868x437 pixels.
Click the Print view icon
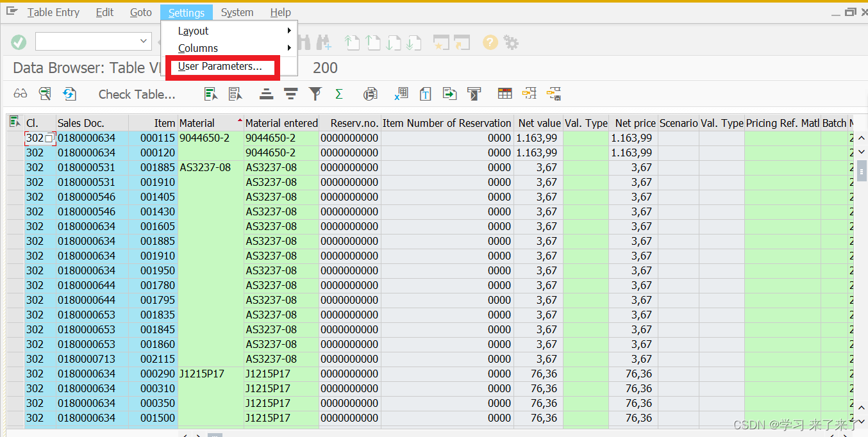click(370, 94)
